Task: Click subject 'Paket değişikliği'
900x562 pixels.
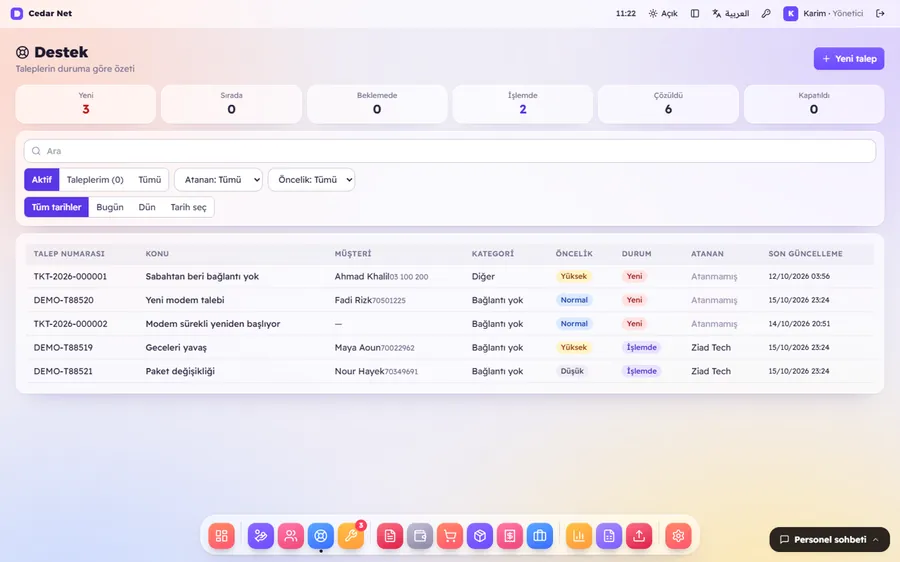Action: (180, 371)
